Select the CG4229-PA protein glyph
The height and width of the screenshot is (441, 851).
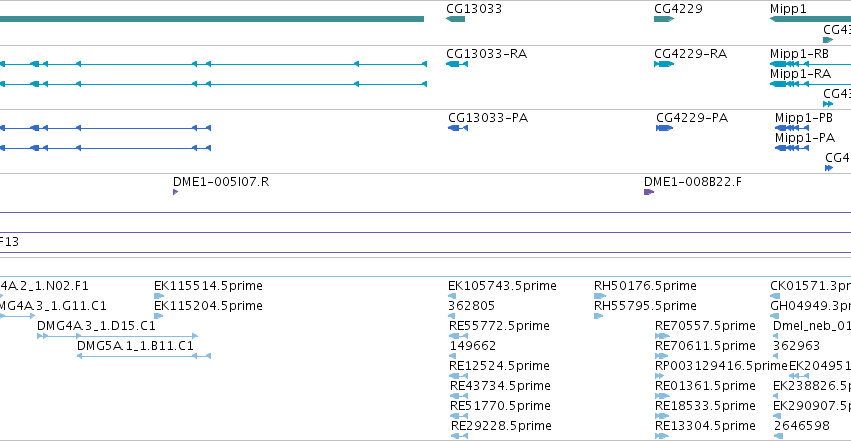click(x=664, y=128)
